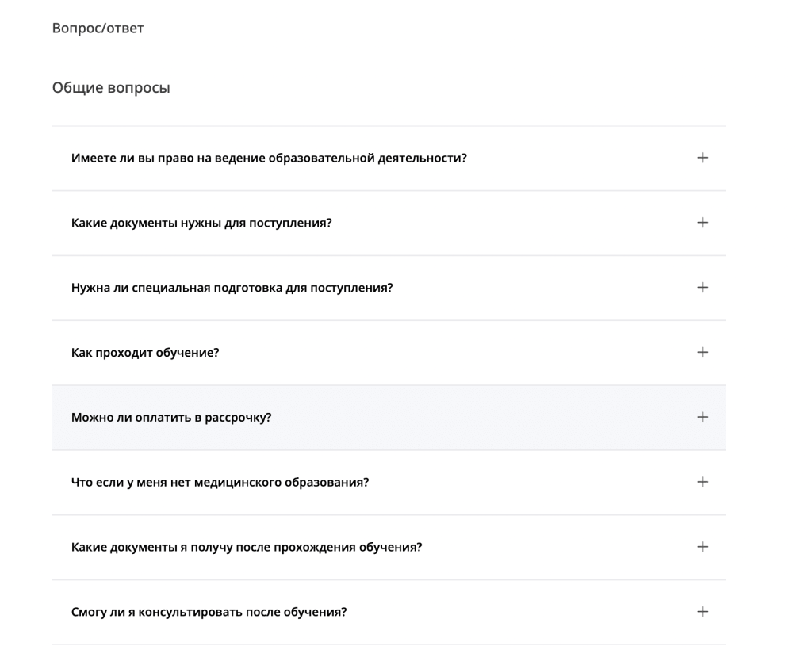
Task: Expand 'Нужна ли специальная подготовка' question text
Action: [232, 288]
